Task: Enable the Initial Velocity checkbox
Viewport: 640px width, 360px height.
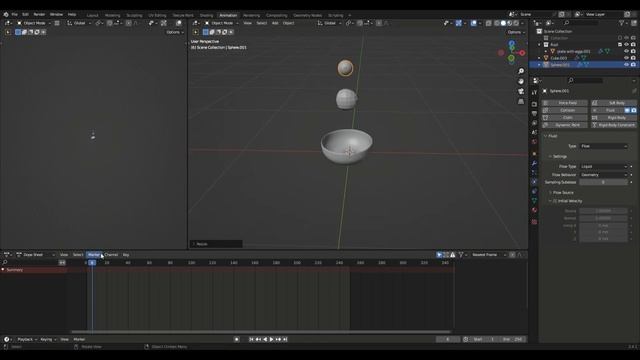Action: pos(555,201)
